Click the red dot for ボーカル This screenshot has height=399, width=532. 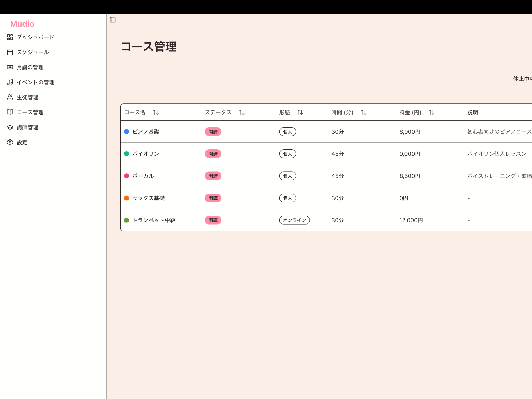point(127,176)
